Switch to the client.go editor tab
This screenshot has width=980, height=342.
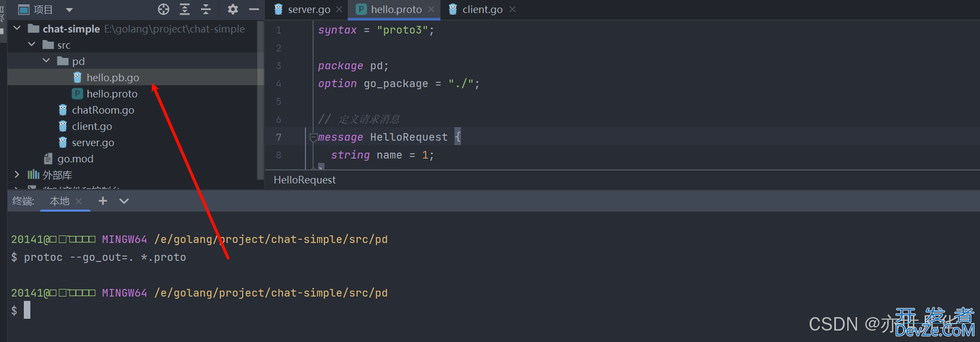(x=482, y=10)
